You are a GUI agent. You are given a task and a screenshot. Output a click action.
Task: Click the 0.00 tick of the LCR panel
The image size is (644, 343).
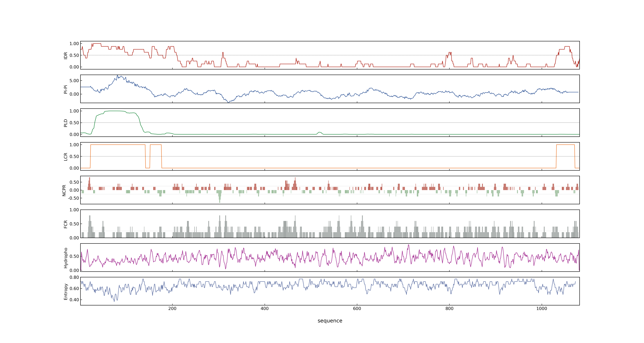(74, 168)
